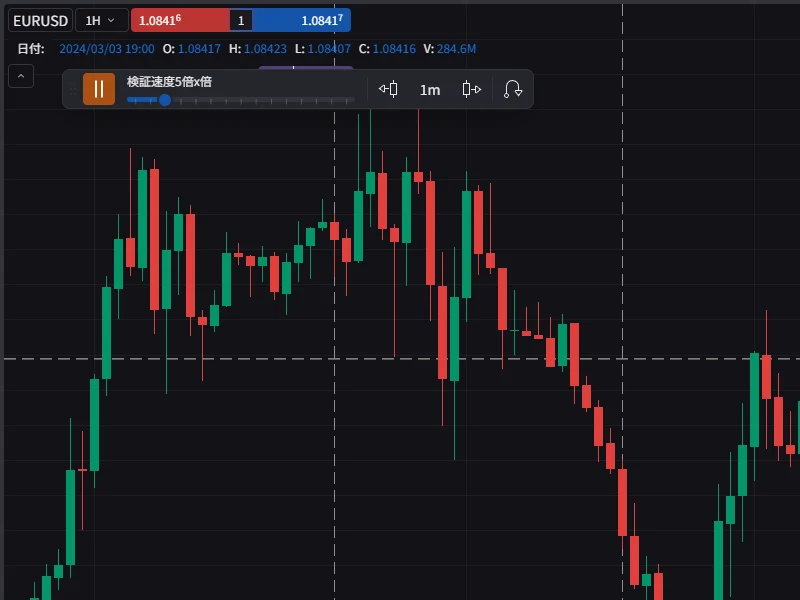This screenshot has width=800, height=600.
Task: Click the 検証速度5倍x倍 speed label
Action: click(x=169, y=82)
